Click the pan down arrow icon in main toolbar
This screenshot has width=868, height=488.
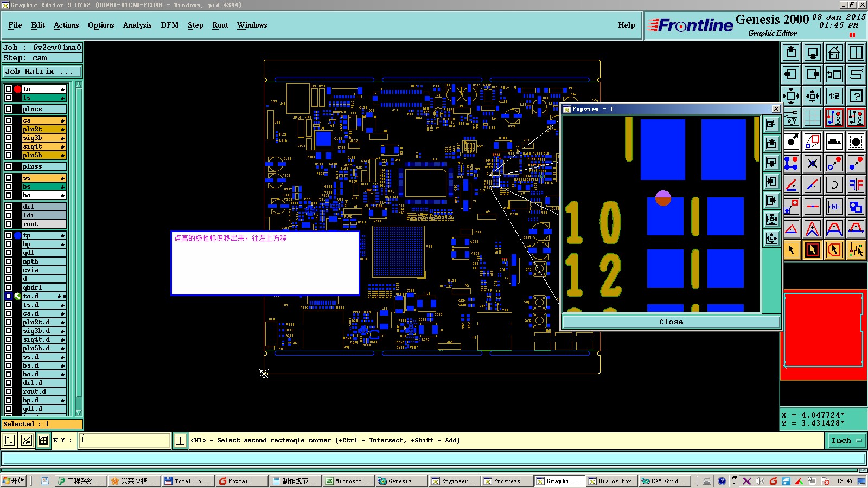click(813, 53)
